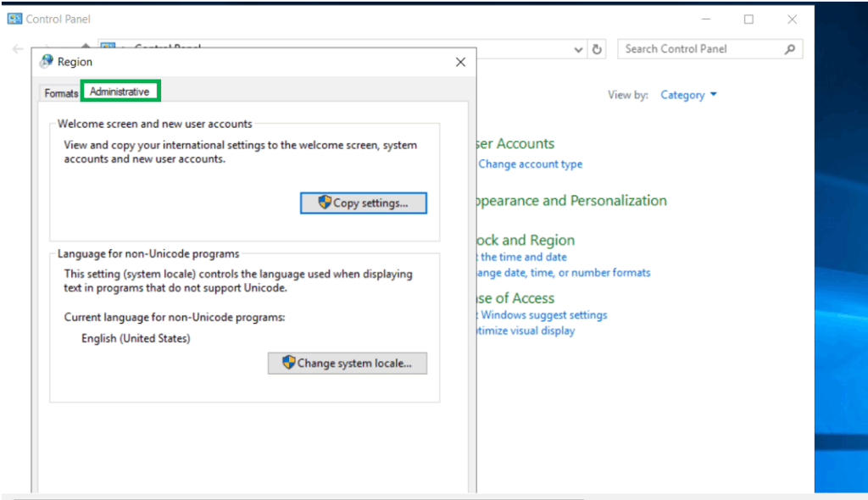Open Change system locale

point(347,363)
